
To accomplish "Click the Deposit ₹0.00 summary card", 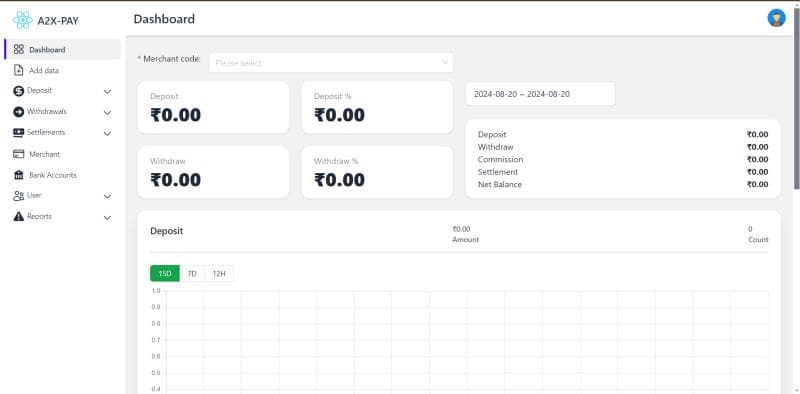I will coord(213,107).
